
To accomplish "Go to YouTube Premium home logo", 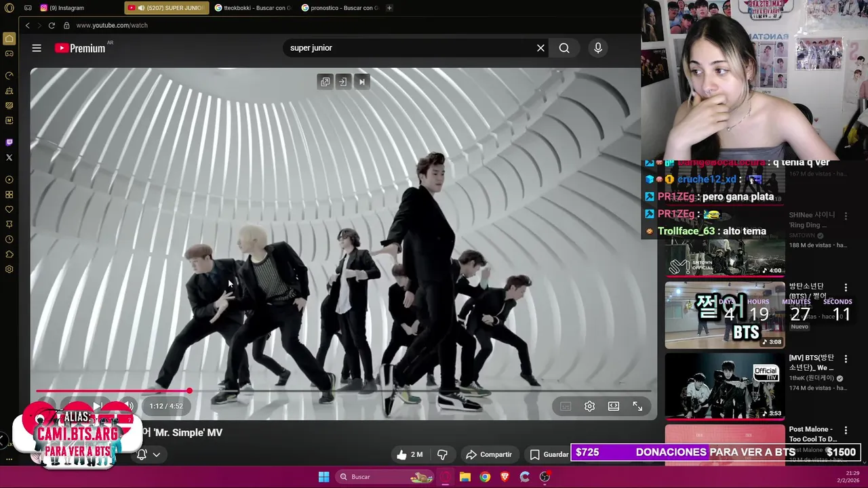I will click(81, 48).
